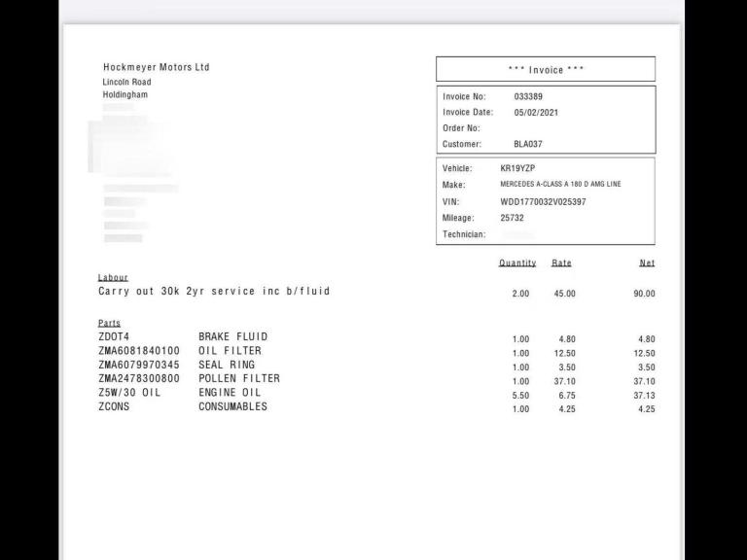747x560 pixels.
Task: Click part code ZMA6081840100
Action: click(139, 351)
